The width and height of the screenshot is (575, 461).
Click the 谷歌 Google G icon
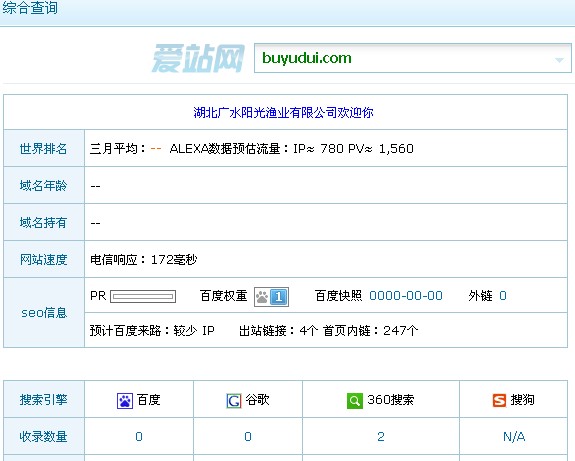(234, 401)
